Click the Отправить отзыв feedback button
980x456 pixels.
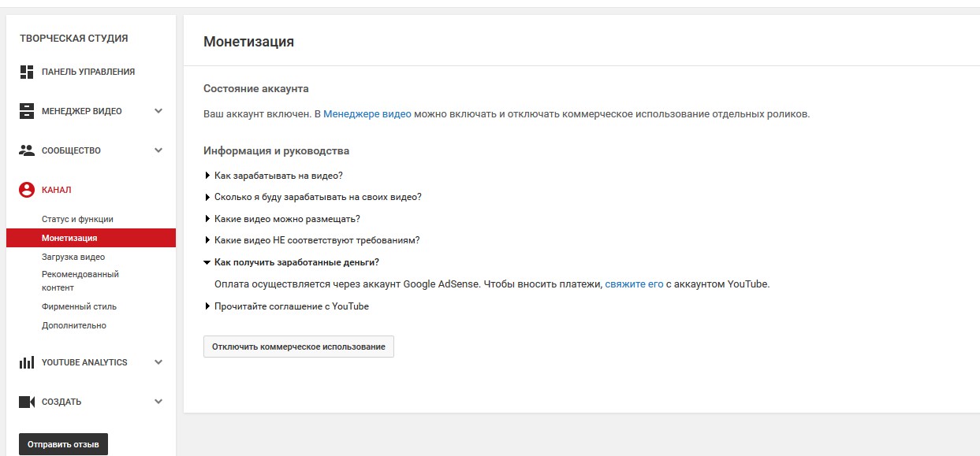point(63,444)
